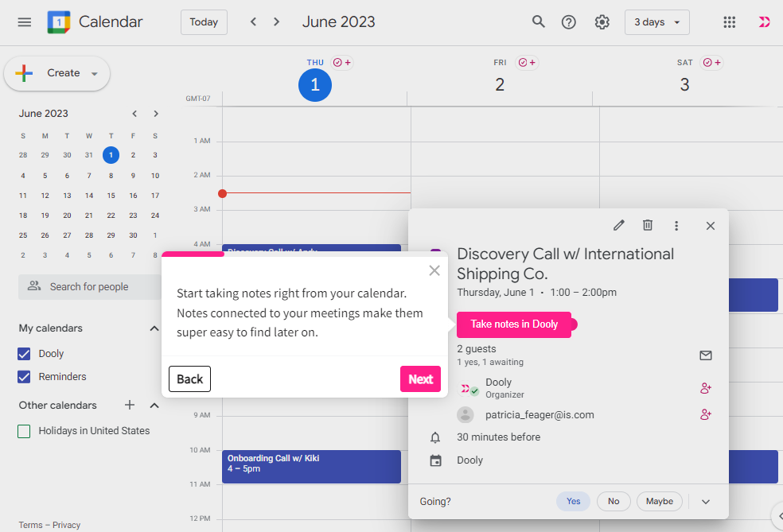RSVP Yes to the event
The height and width of the screenshot is (532, 783).
(573, 501)
